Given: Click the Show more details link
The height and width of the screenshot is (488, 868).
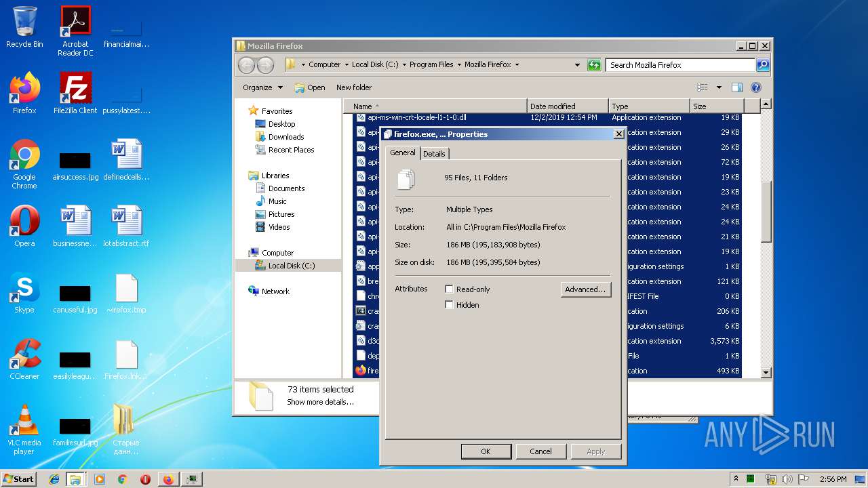Looking at the screenshot, I should pos(320,402).
